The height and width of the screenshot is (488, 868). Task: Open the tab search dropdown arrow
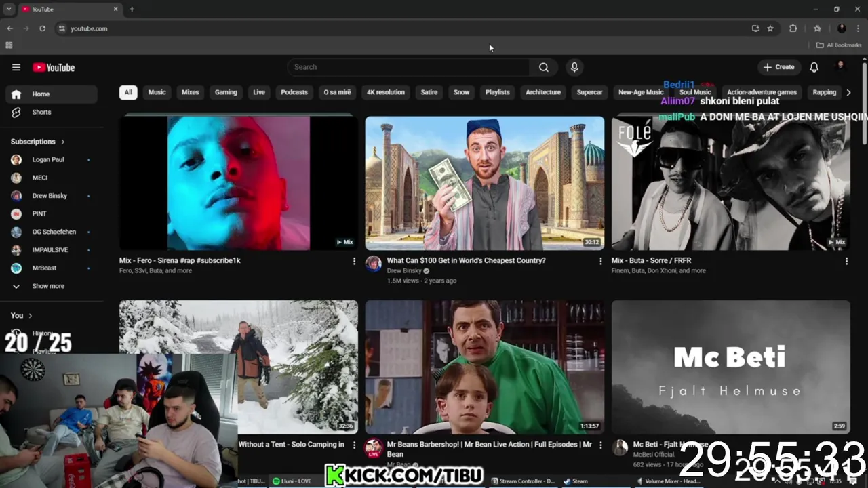pyautogui.click(x=9, y=9)
